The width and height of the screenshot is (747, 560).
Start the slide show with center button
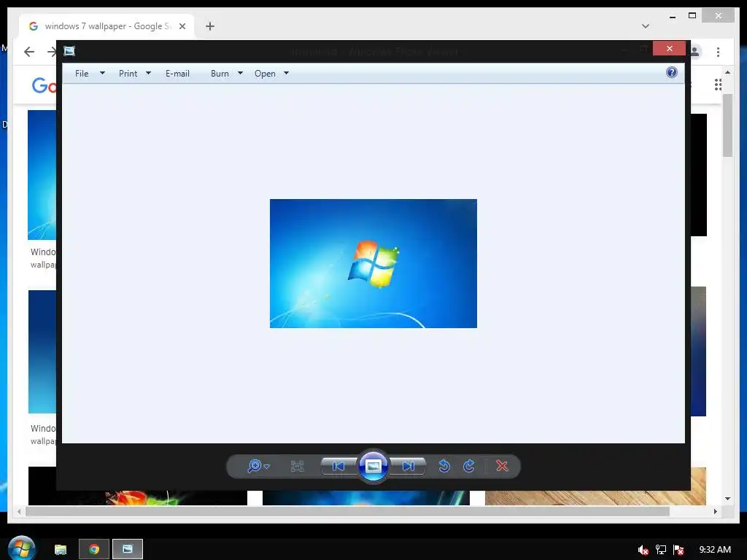tap(373, 466)
